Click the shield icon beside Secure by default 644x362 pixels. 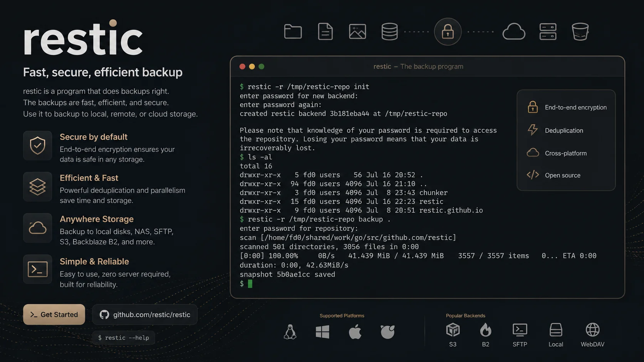tap(37, 145)
